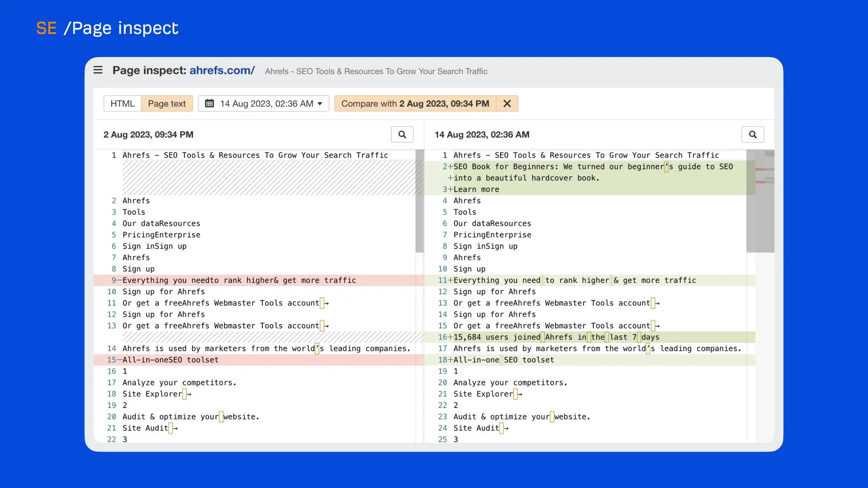Viewport: 868px width, 488px height.
Task: Click the calendar icon in date selector
Action: click(x=209, y=103)
